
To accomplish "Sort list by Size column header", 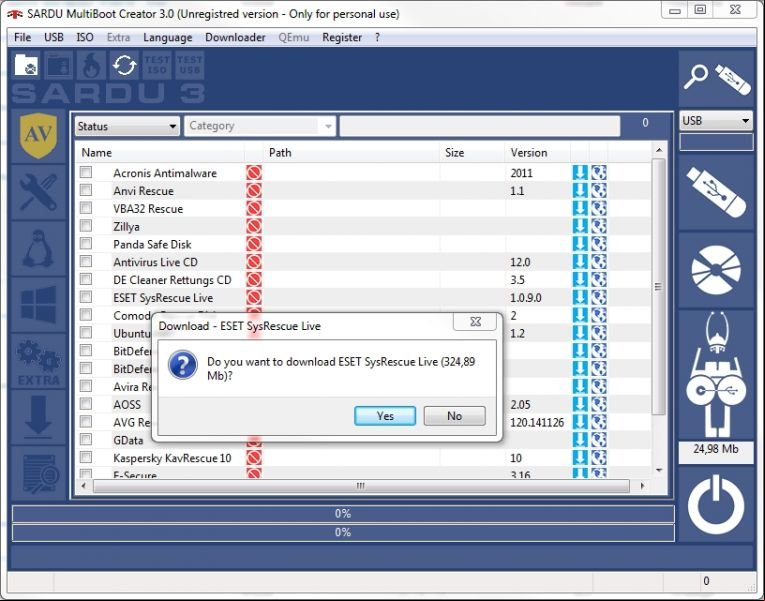I will point(472,153).
